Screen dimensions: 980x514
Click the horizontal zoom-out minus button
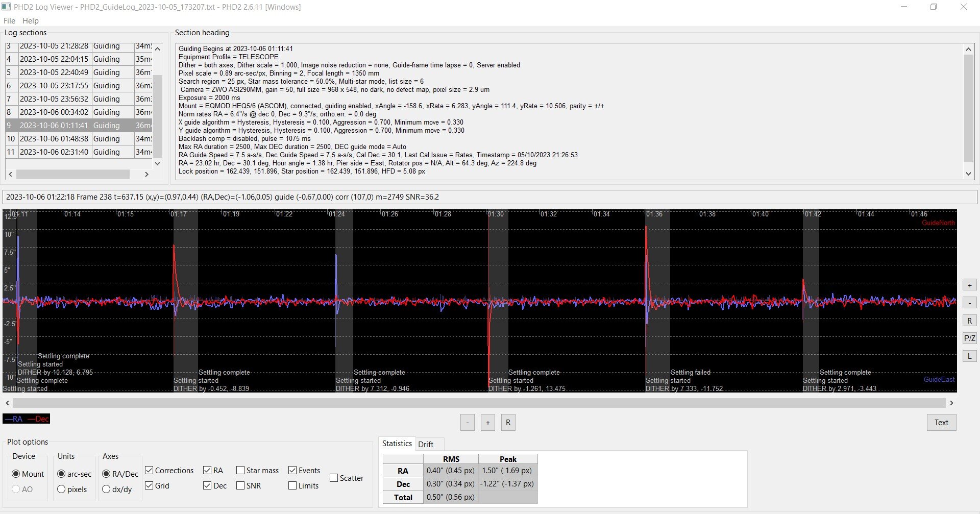(468, 423)
